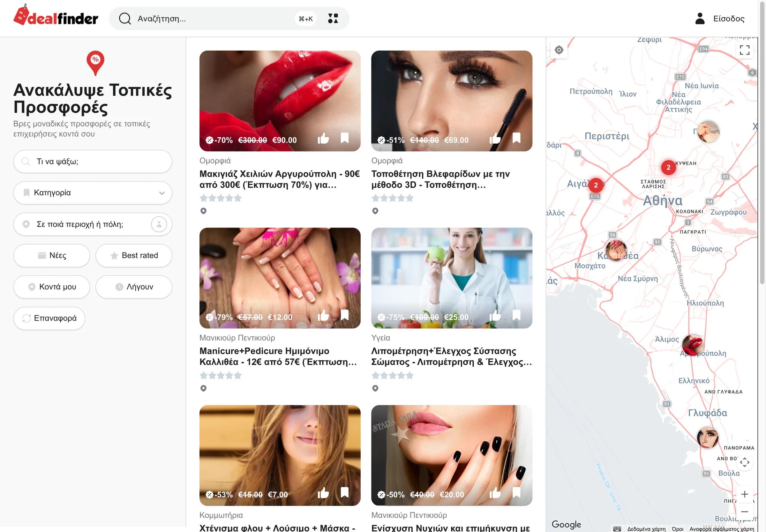Bookmark the €7.00 hairdressing deal
The image size is (766, 532).
[x=345, y=492]
